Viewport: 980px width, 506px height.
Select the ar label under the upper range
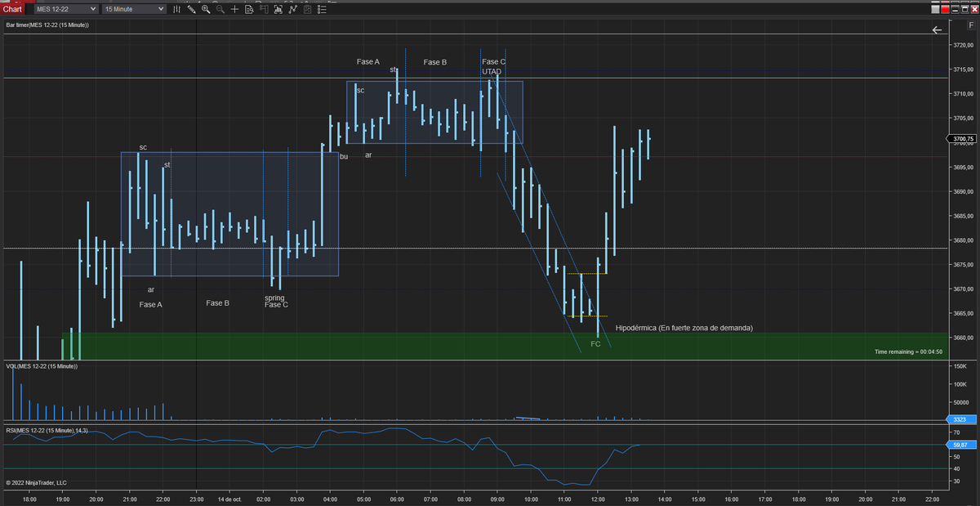[368, 154]
